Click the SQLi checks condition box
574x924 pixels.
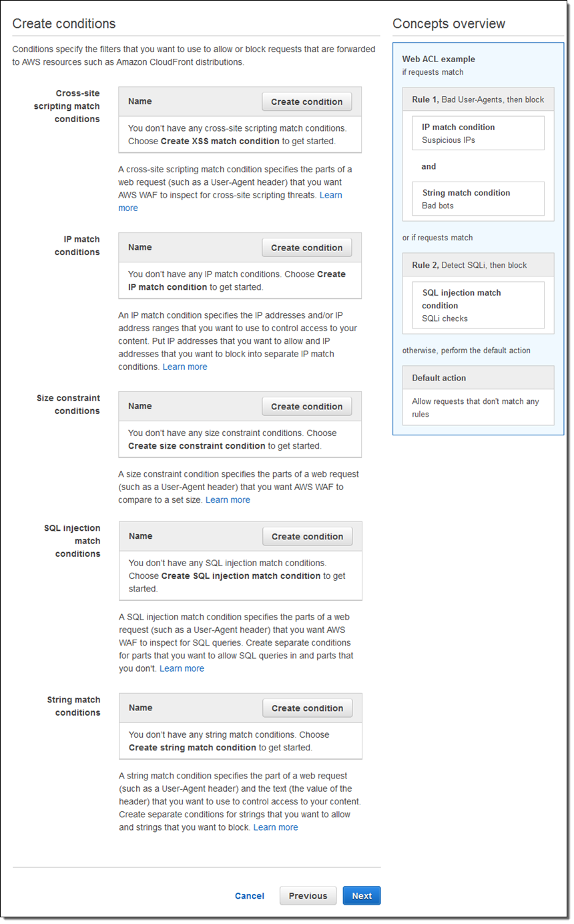(478, 305)
